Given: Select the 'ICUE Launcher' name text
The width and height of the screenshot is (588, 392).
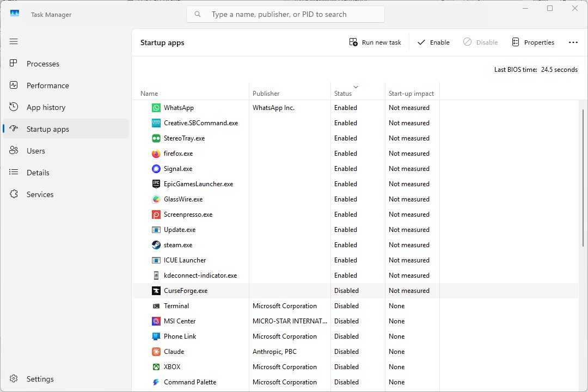Looking at the screenshot, I should tap(185, 260).
